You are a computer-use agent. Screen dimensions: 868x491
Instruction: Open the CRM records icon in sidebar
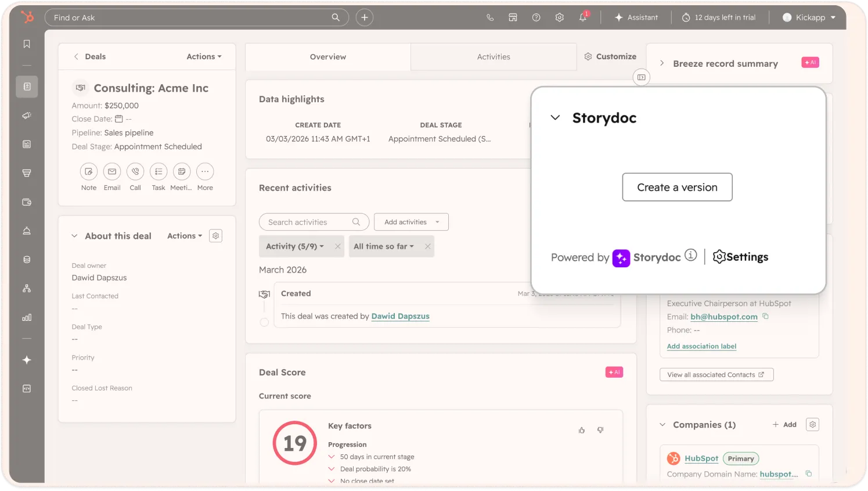point(27,87)
